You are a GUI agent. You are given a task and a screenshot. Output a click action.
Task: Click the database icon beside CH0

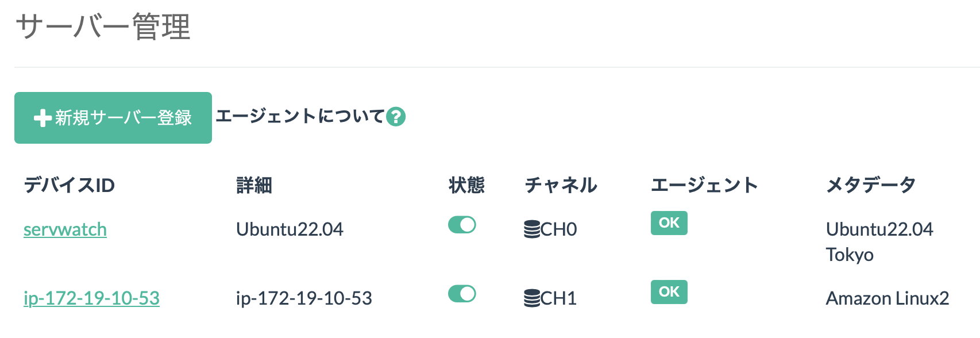(x=532, y=229)
